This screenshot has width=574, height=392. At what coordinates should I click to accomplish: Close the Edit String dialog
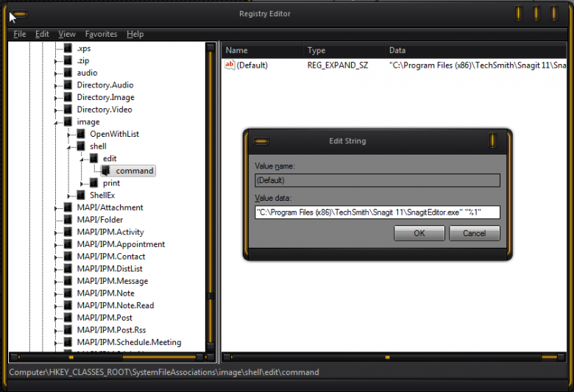(492, 140)
